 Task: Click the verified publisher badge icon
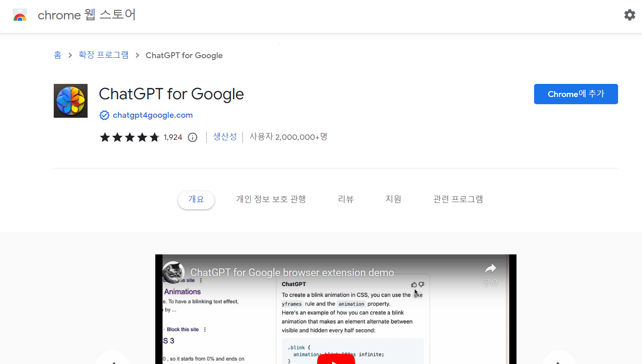(104, 115)
